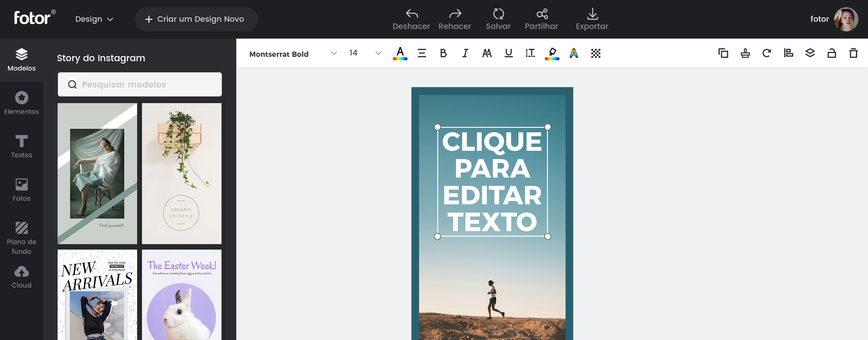Duplicate the selected text element

(x=723, y=53)
